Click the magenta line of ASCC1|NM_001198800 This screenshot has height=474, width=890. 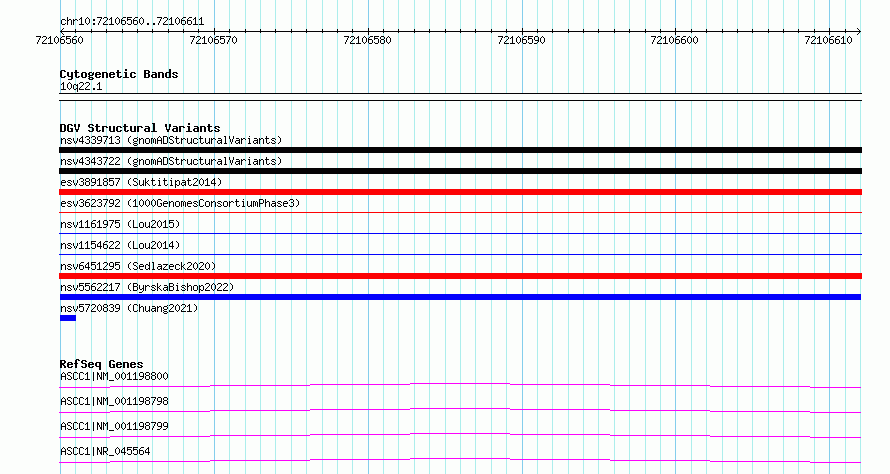click(x=460, y=385)
